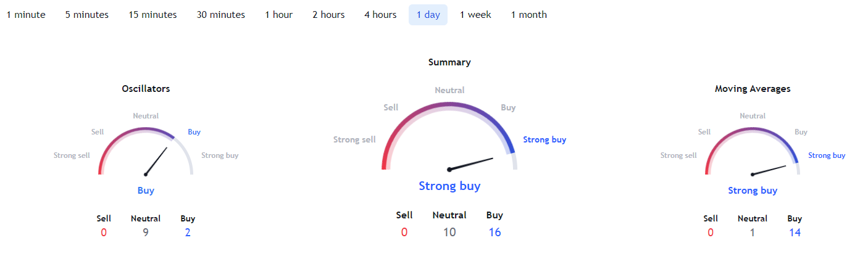Open the 30 minutes timeframe tab
The width and height of the screenshot is (868, 256).
click(x=221, y=15)
